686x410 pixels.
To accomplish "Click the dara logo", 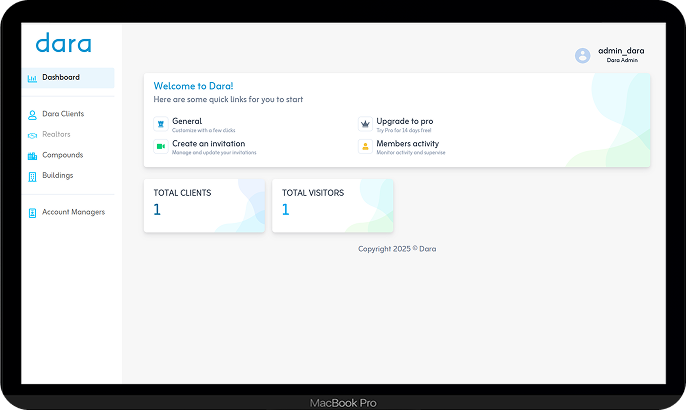I will pos(63,43).
